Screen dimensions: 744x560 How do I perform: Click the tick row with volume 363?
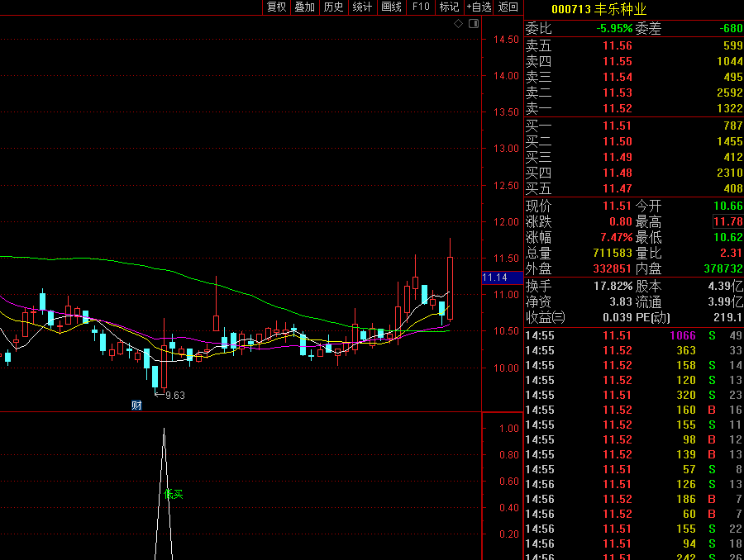(x=634, y=350)
